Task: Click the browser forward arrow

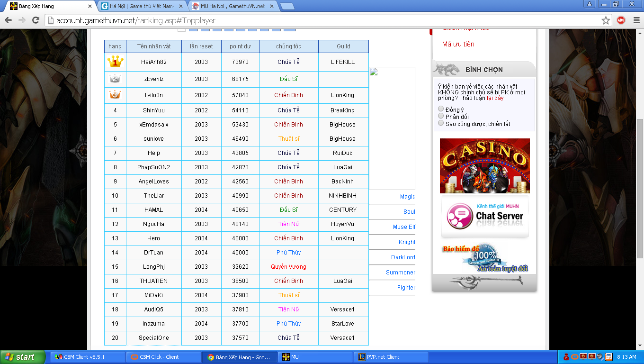Action: point(22,20)
